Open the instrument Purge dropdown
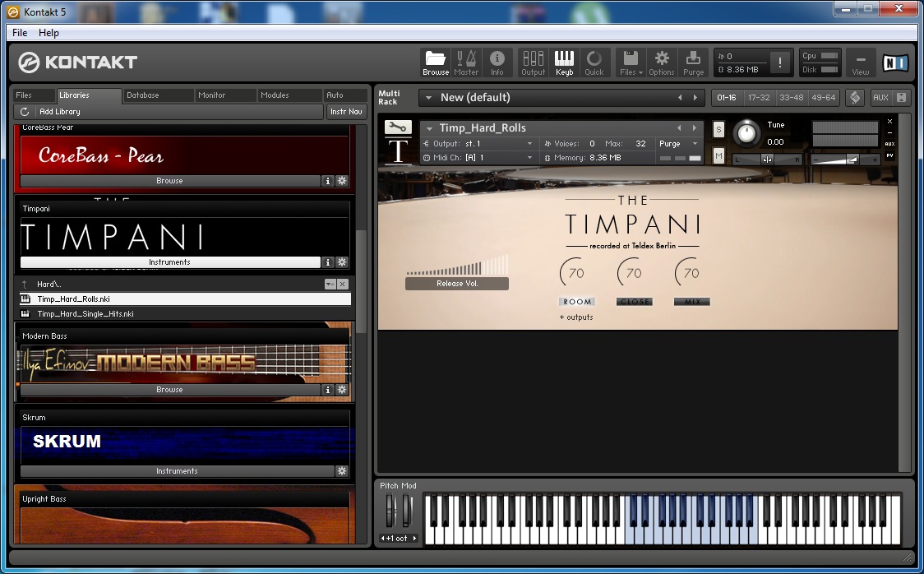This screenshot has height=574, width=924. pos(678,144)
